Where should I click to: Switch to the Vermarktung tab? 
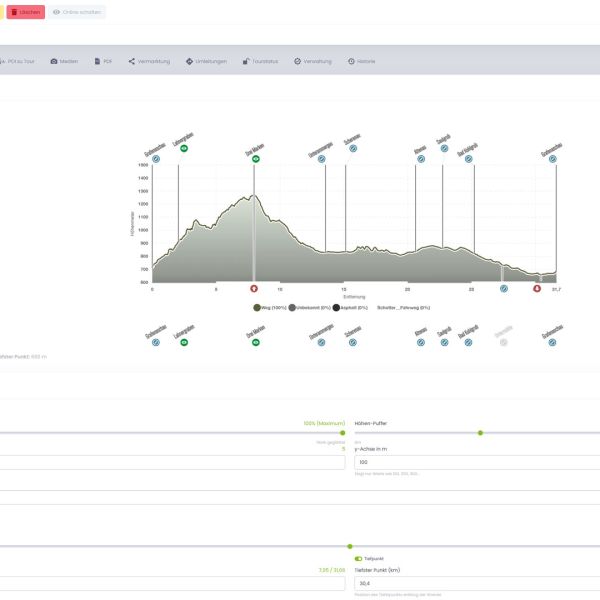[149, 61]
